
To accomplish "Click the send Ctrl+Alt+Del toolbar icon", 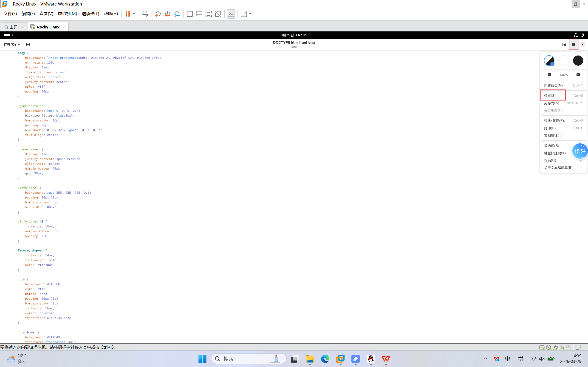I will [145, 14].
